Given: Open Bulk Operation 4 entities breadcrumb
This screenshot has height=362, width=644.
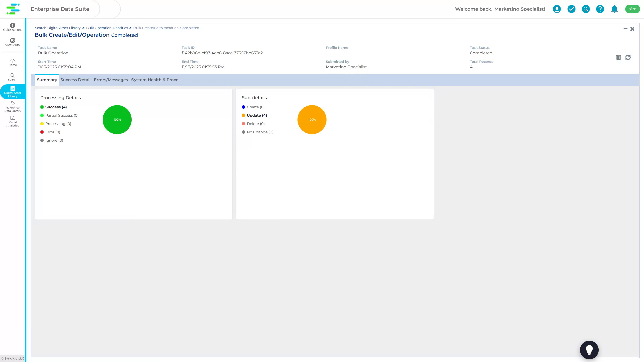Looking at the screenshot, I should point(107,28).
